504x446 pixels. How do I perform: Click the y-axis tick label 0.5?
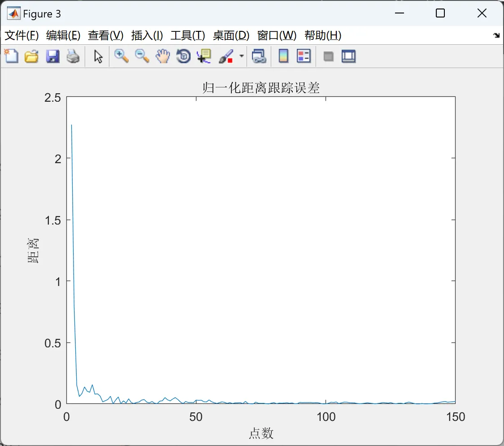click(53, 343)
